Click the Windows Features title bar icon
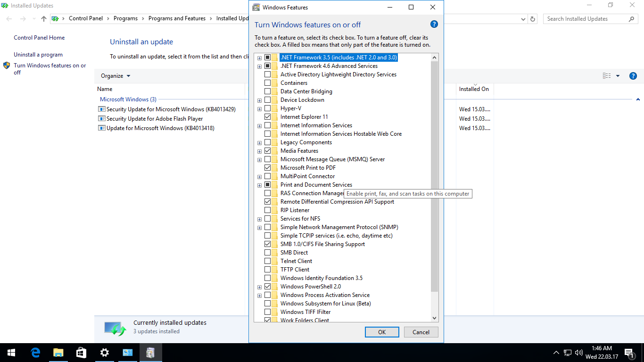644x362 pixels. tap(256, 7)
